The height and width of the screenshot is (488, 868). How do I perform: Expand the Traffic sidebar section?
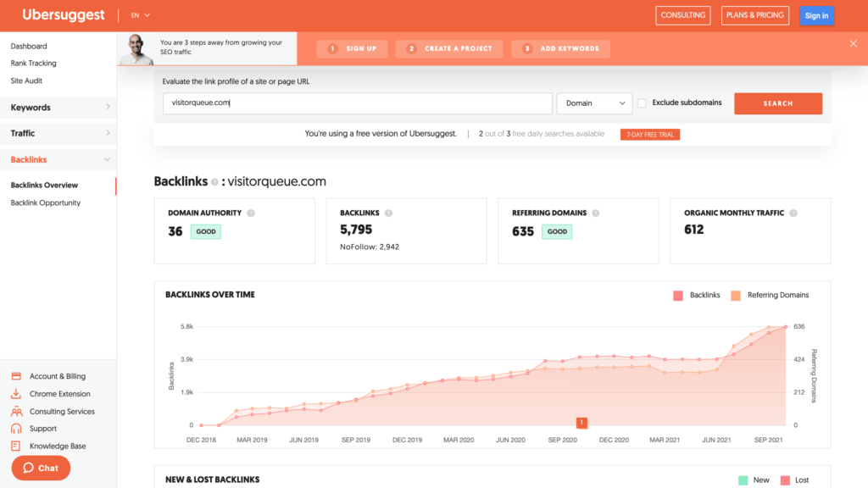[58, 133]
